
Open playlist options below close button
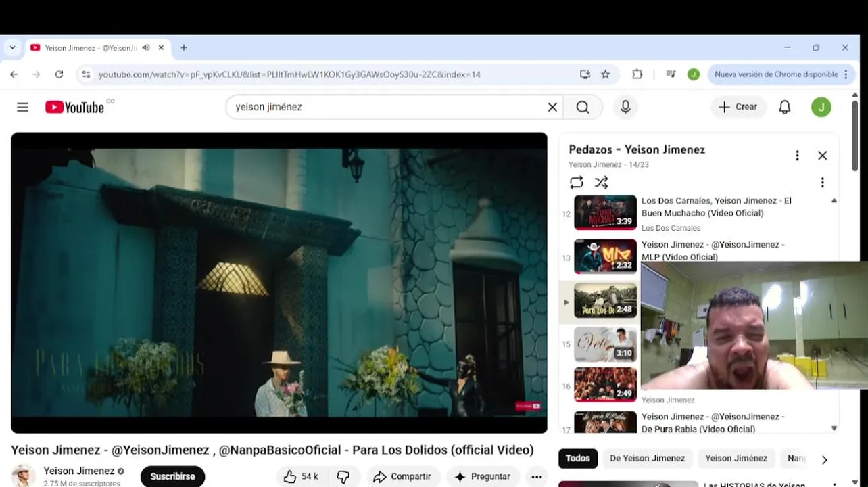click(822, 183)
